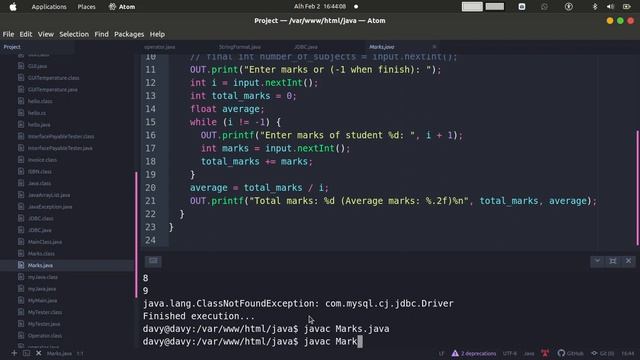Click the file icon beside Marks.java
The width and height of the screenshot is (640, 360).
21,265
